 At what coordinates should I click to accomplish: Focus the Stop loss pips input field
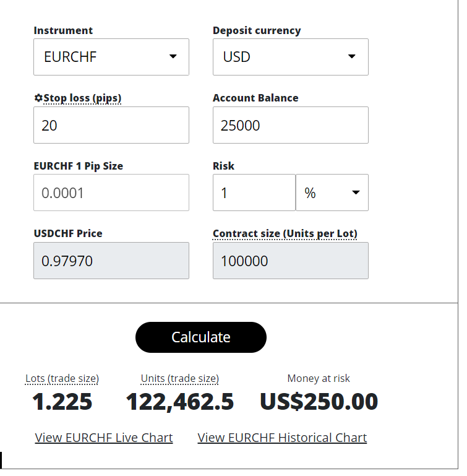(x=111, y=125)
